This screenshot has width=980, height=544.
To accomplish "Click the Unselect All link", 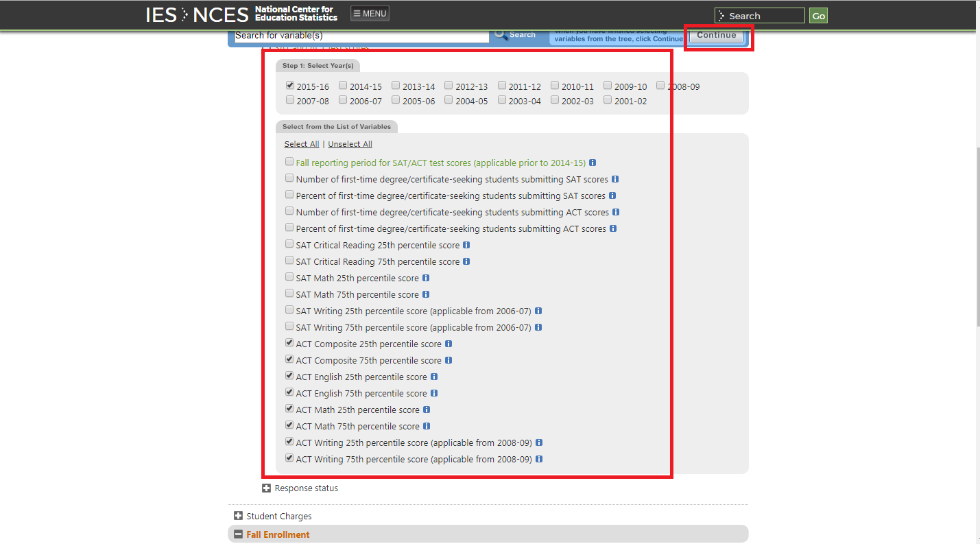I will (350, 143).
